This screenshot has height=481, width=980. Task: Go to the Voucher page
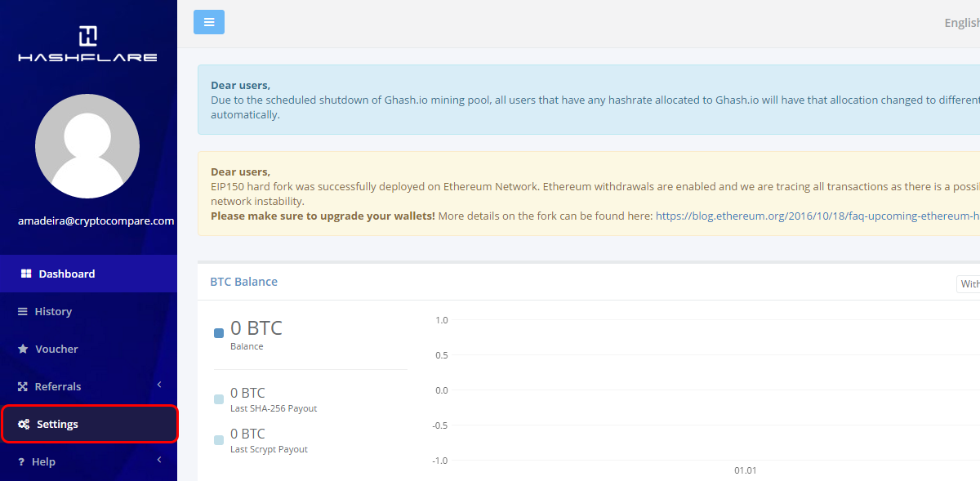pyautogui.click(x=88, y=349)
